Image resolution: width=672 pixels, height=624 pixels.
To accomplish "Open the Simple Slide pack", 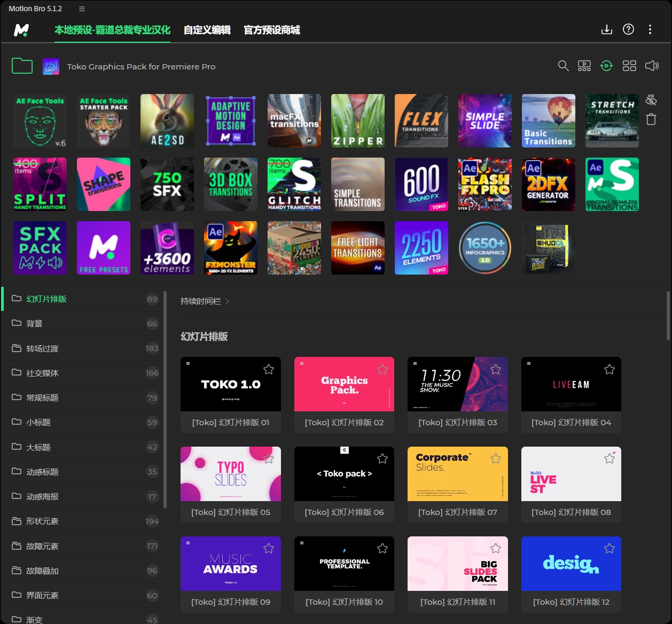I will [485, 121].
